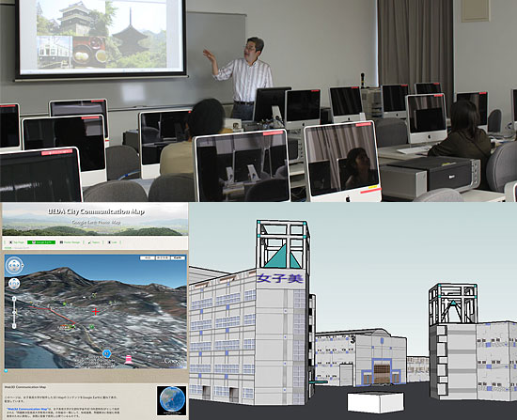517x420 pixels.
Task: Click the UEDA City Communication Map banner title
Action: pos(96,211)
